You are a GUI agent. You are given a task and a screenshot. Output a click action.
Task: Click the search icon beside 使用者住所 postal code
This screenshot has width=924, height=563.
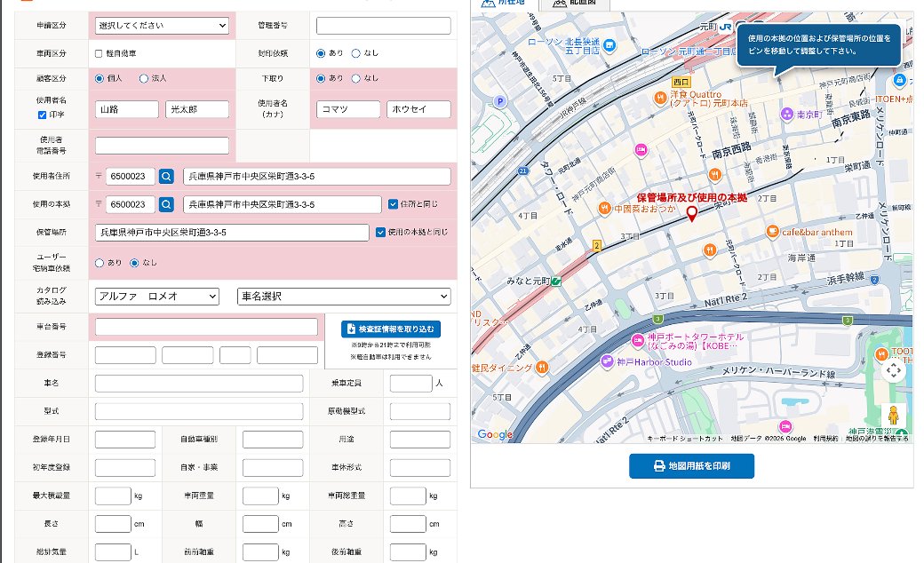pos(167,176)
